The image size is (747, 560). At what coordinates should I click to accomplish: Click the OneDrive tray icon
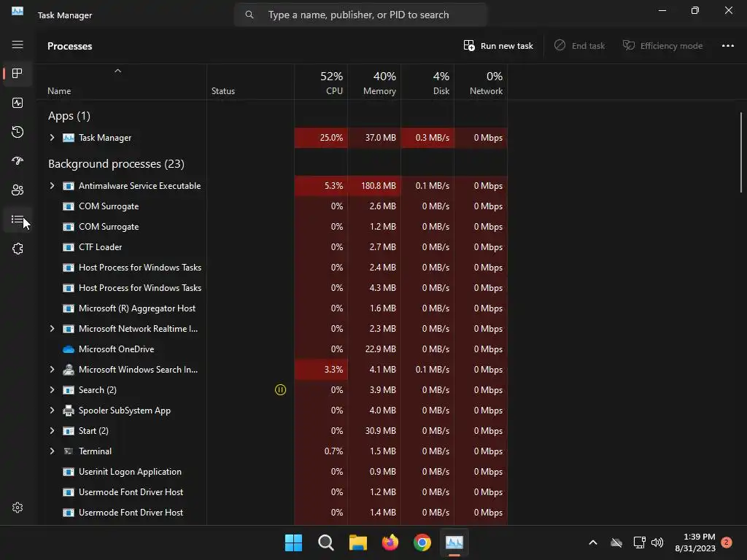(x=616, y=542)
